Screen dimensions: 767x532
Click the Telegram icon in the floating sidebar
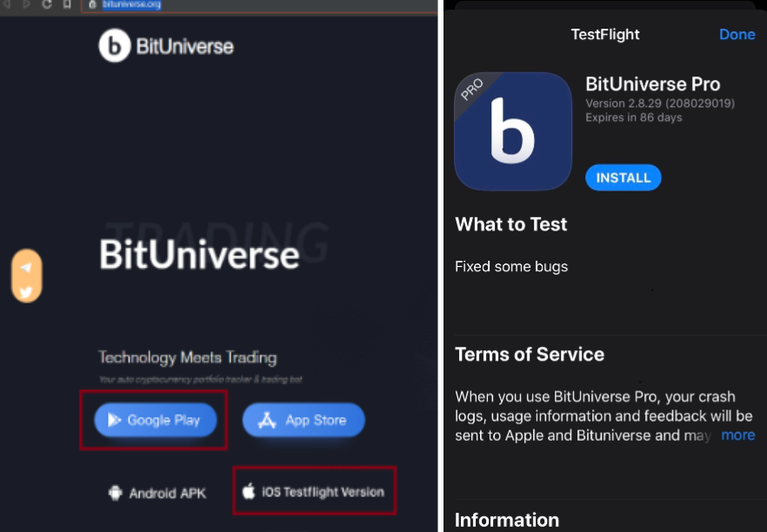tap(26, 268)
